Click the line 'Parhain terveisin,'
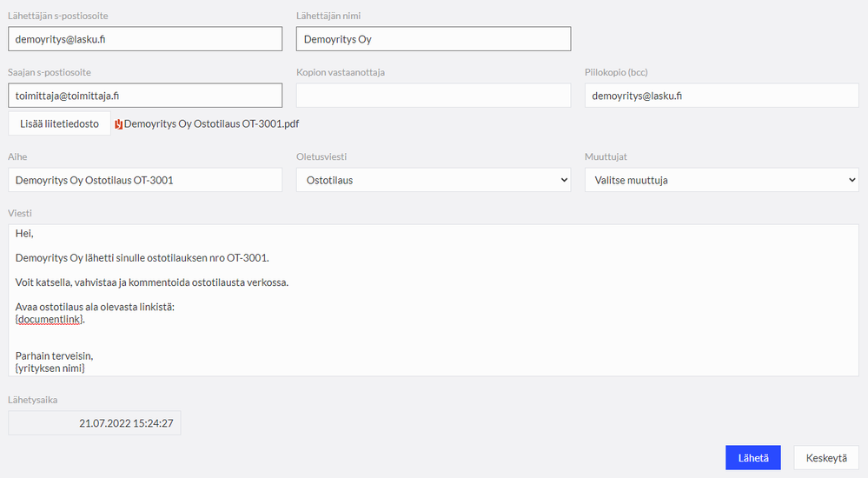868x478 pixels. (54, 355)
